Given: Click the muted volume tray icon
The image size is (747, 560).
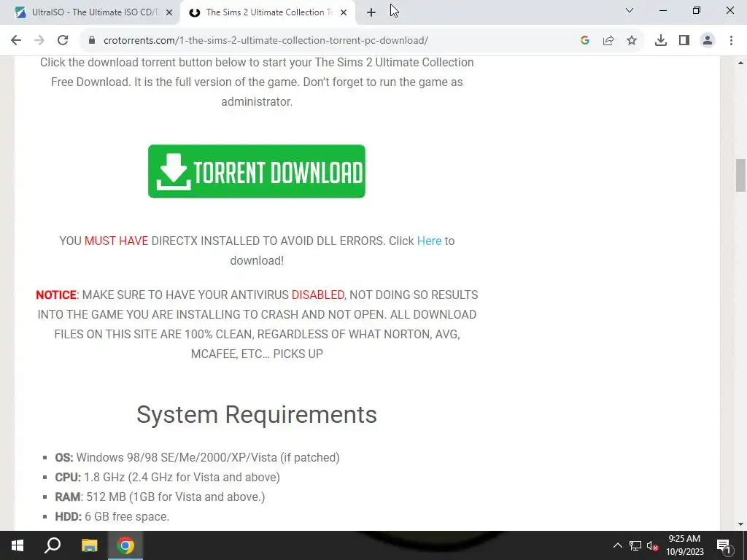Looking at the screenshot, I should [652, 545].
